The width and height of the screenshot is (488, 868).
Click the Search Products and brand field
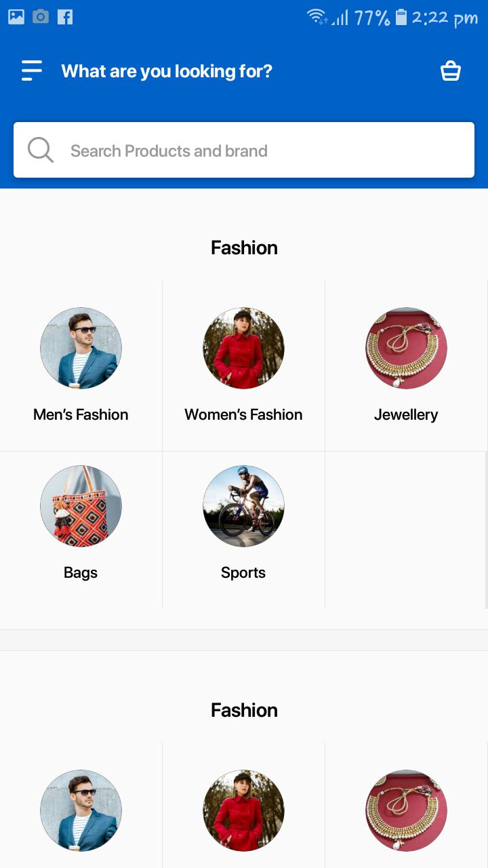(x=244, y=150)
